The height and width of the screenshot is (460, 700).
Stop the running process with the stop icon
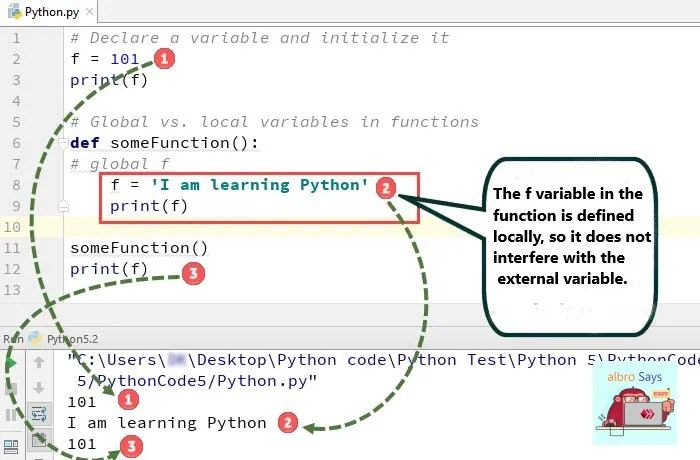(11, 389)
